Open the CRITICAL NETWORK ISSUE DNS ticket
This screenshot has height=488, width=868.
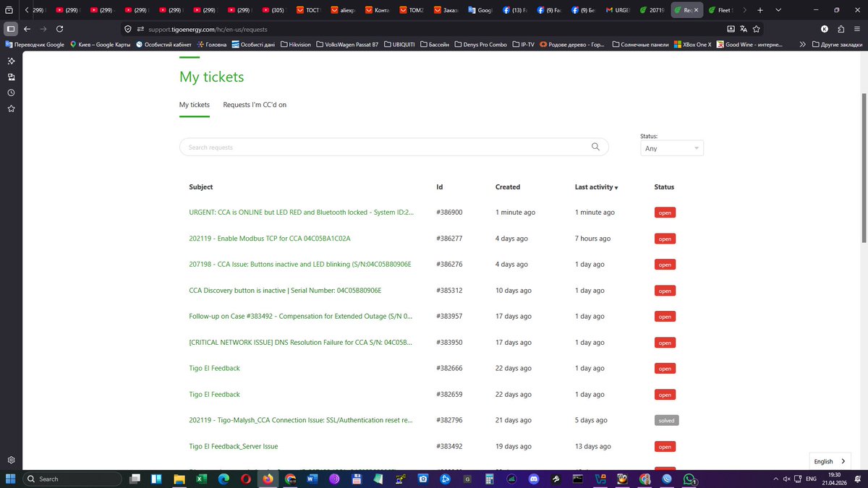(x=300, y=343)
